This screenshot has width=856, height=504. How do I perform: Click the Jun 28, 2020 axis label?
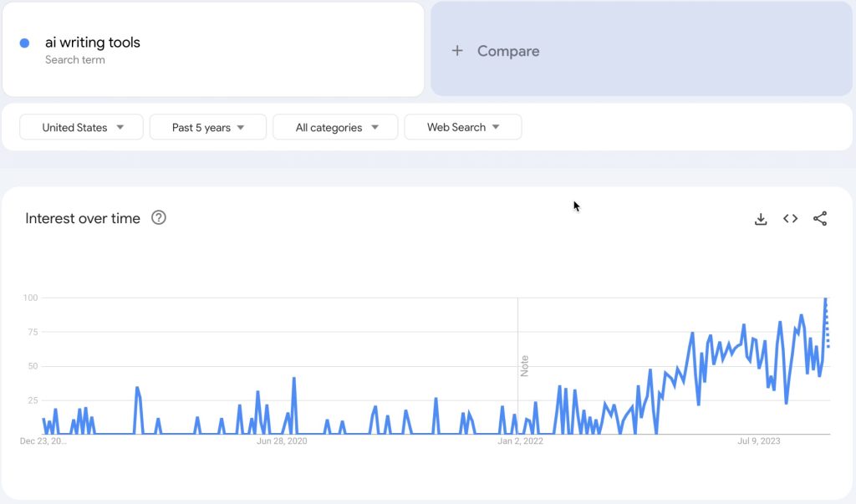[x=282, y=441]
